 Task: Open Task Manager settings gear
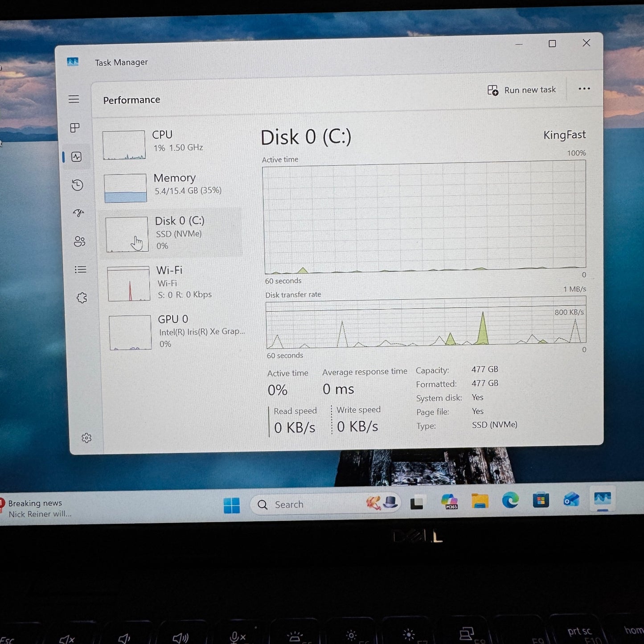pyautogui.click(x=86, y=438)
